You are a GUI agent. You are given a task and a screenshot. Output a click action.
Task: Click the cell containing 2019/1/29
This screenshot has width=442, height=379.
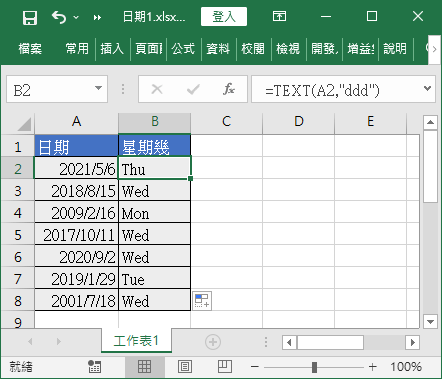(76, 278)
